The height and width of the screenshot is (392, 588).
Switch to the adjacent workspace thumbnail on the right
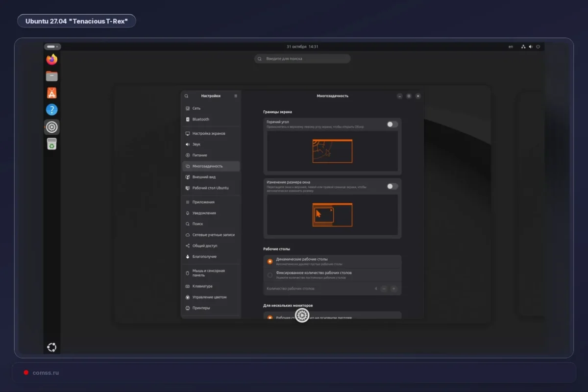tap(531, 205)
